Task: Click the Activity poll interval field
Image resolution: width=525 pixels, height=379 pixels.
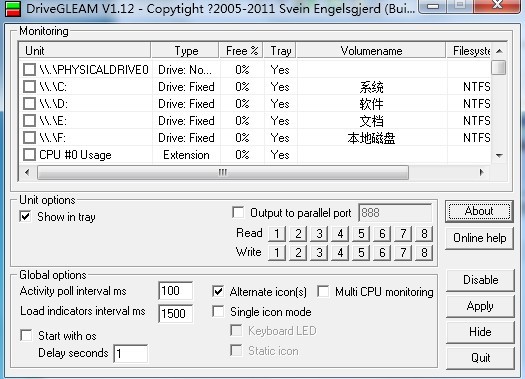Action: point(175,291)
